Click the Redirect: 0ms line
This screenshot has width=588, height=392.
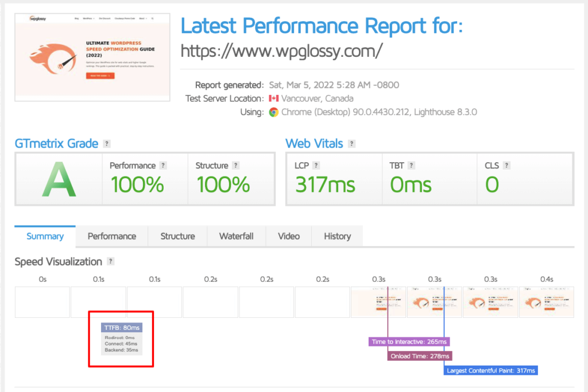click(x=119, y=337)
